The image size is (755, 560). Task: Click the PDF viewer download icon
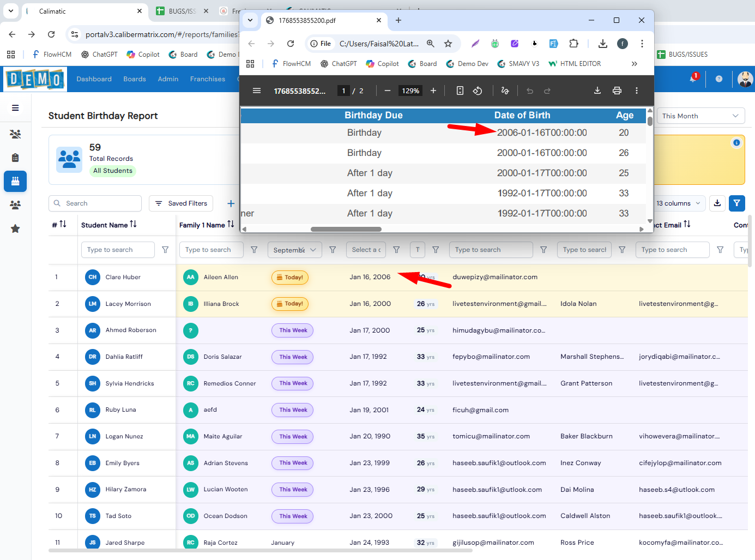(597, 91)
